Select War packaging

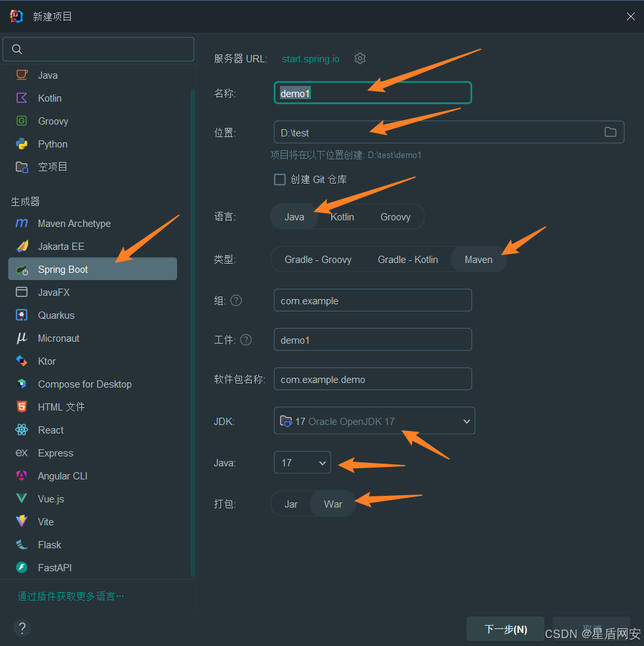coord(333,504)
